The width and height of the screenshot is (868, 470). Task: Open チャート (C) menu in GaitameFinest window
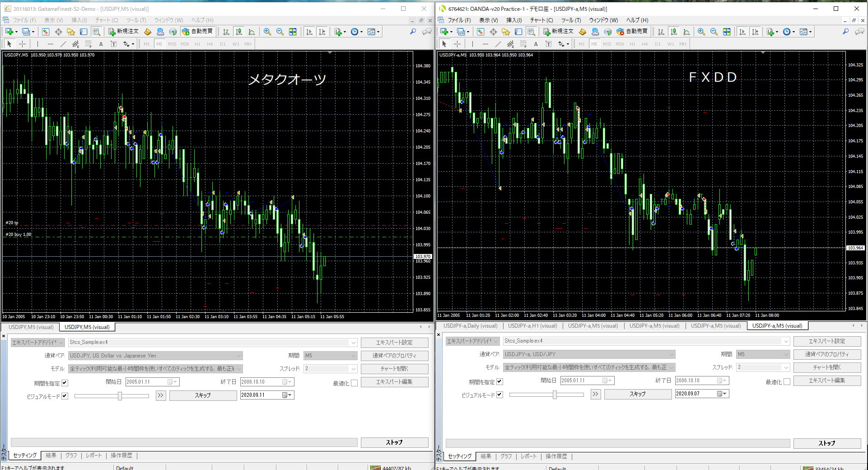106,20
